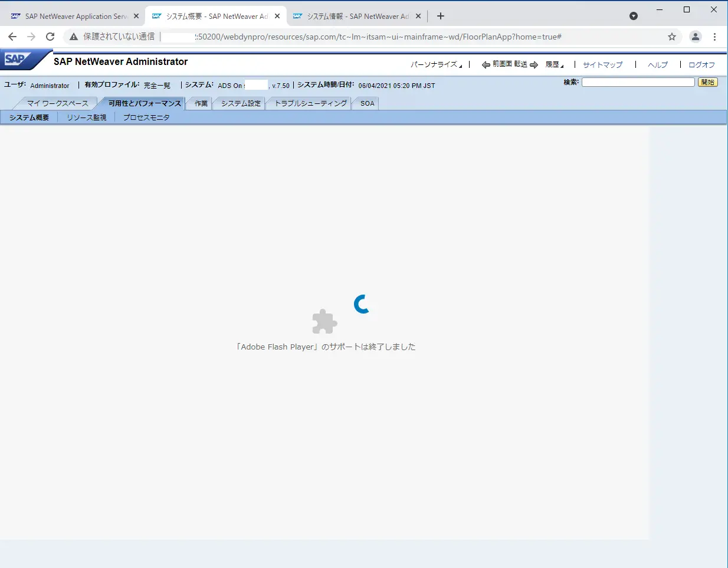
Task: Click the 検索 search input field
Action: point(638,82)
